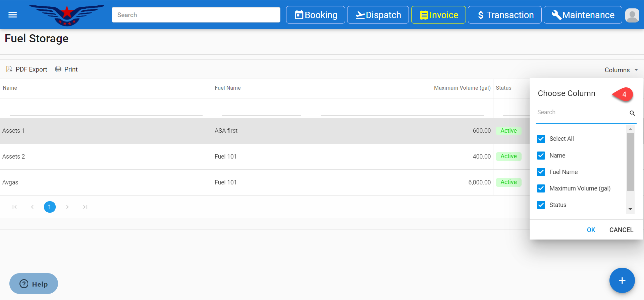
Task: Click the PDF Export icon
Action: coord(9,69)
